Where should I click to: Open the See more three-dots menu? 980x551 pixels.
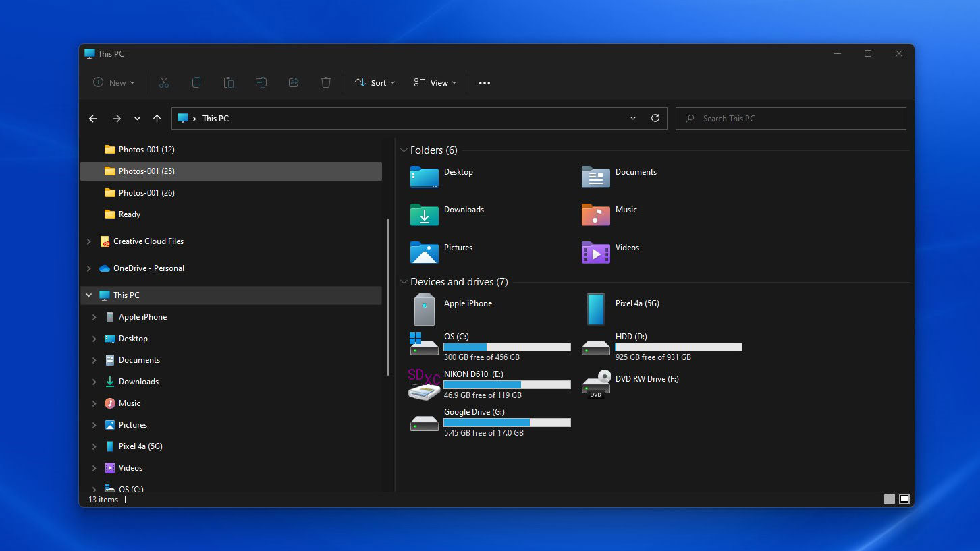pos(485,82)
